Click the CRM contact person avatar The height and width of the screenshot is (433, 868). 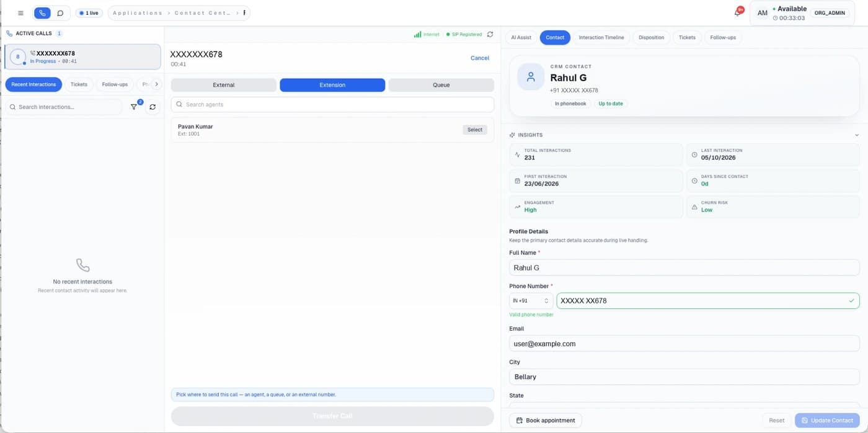[x=531, y=77]
